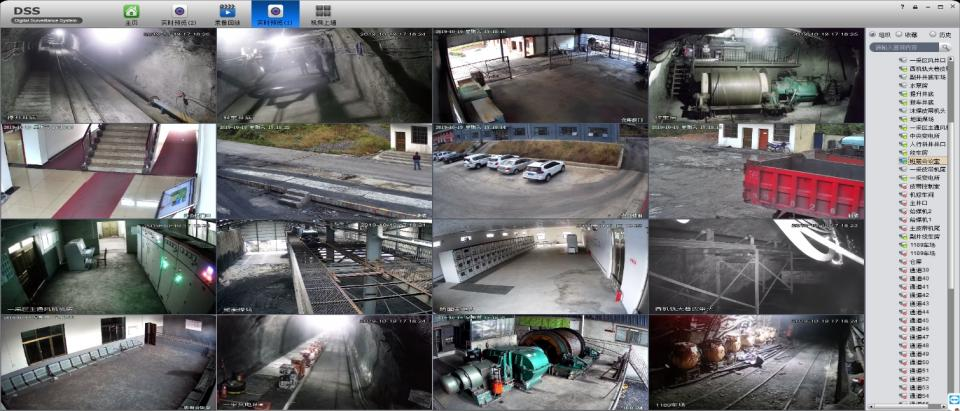Screen dimensions: 960x412
Task: Click camera icon beside 通道30
Action: pyautogui.click(x=902, y=270)
